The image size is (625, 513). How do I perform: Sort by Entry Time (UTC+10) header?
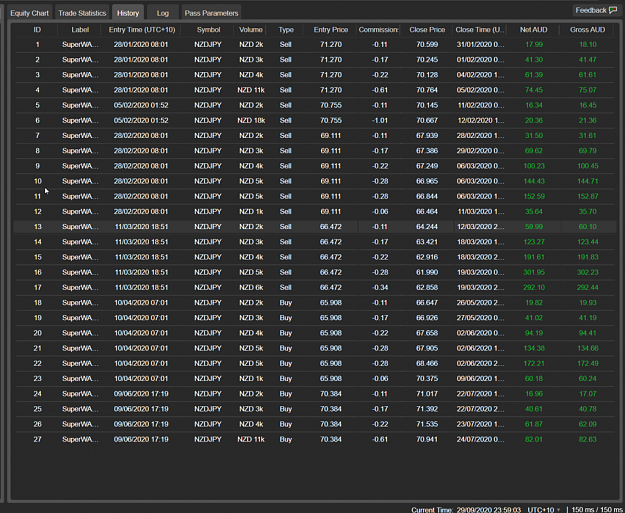[142, 29]
